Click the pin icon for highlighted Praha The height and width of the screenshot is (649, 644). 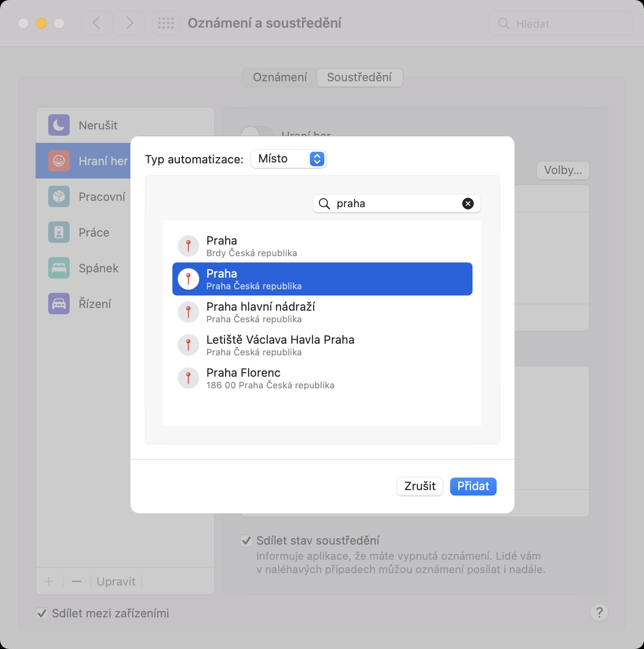tap(188, 279)
